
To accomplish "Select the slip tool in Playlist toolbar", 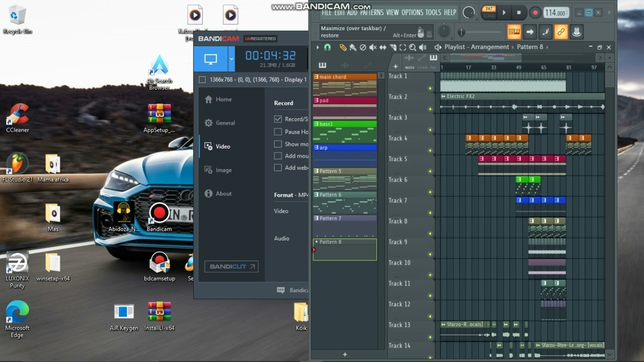I will pyautogui.click(x=383, y=47).
